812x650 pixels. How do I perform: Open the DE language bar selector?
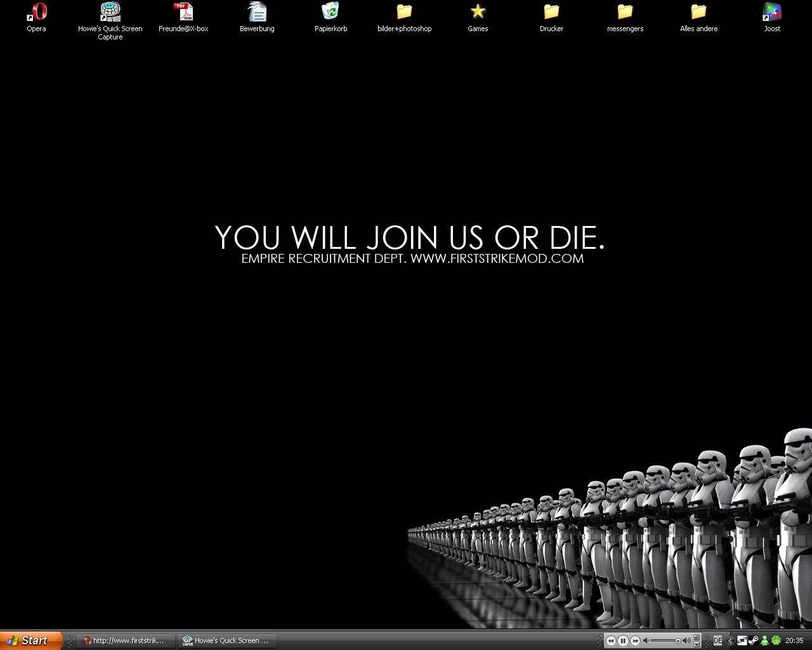[x=717, y=640]
